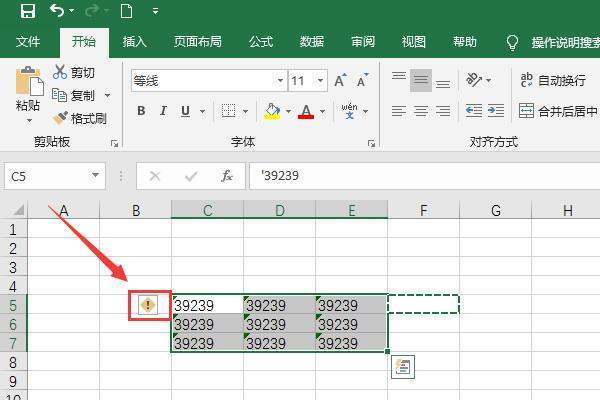Toggle Bold formatting
The height and width of the screenshot is (400, 600).
(141, 111)
